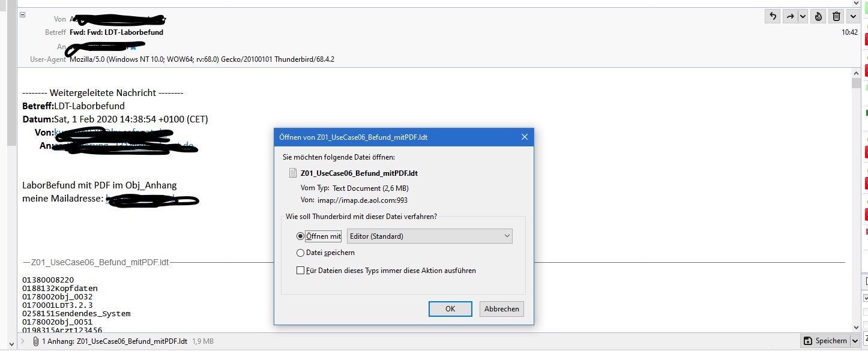Expand the attachment list arrow at bottom
The width and height of the screenshot is (868, 351).
(23, 341)
